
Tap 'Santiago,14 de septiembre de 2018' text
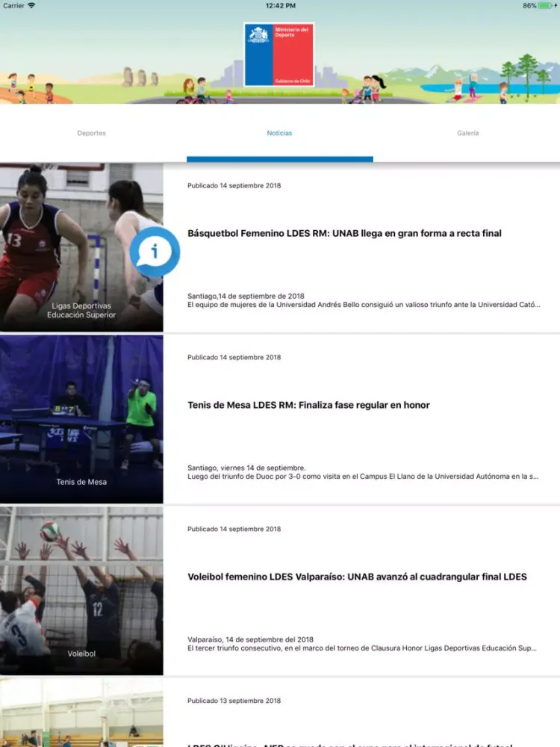click(x=246, y=297)
